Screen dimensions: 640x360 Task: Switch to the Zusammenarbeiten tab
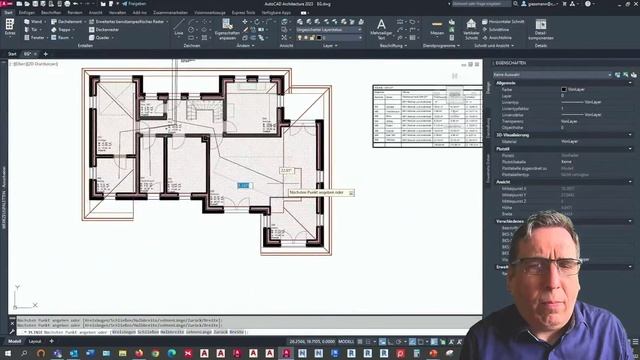tap(170, 13)
